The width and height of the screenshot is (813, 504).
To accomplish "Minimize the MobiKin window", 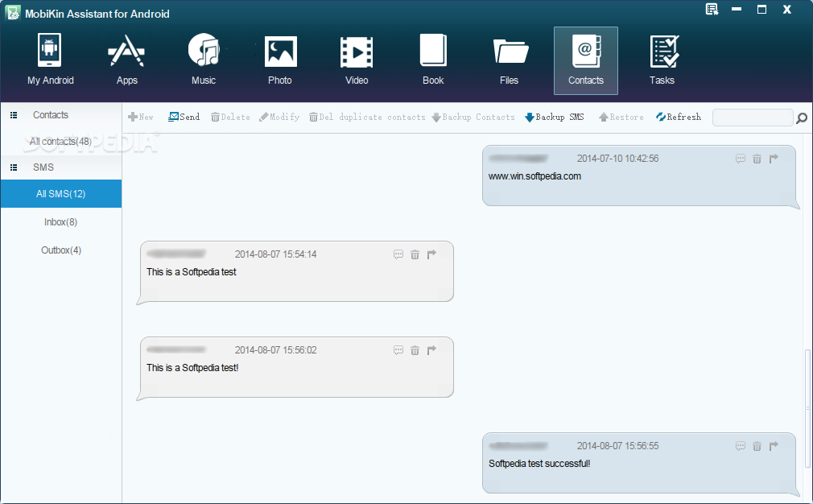I will (737, 10).
